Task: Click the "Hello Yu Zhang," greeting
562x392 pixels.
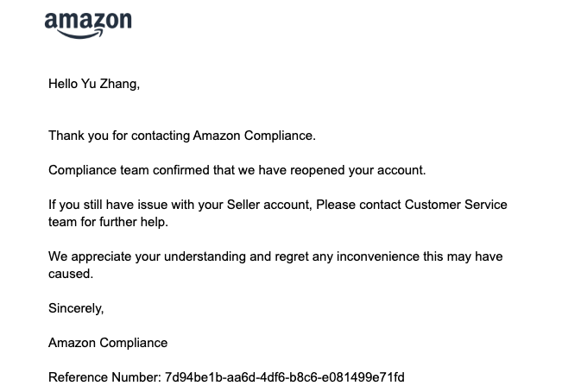Action: click(93, 84)
